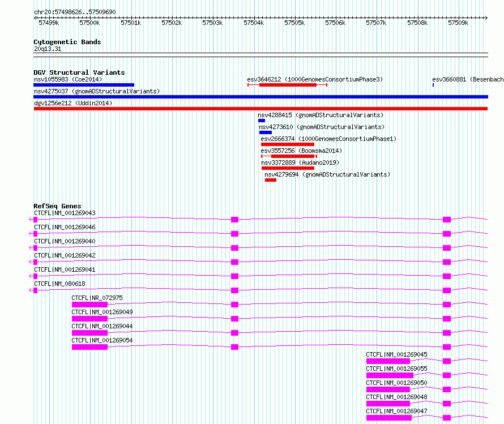Open CTCFL|NM_001269040 transcript label
This screenshot has width=504, height=424.
pyautogui.click(x=65, y=241)
